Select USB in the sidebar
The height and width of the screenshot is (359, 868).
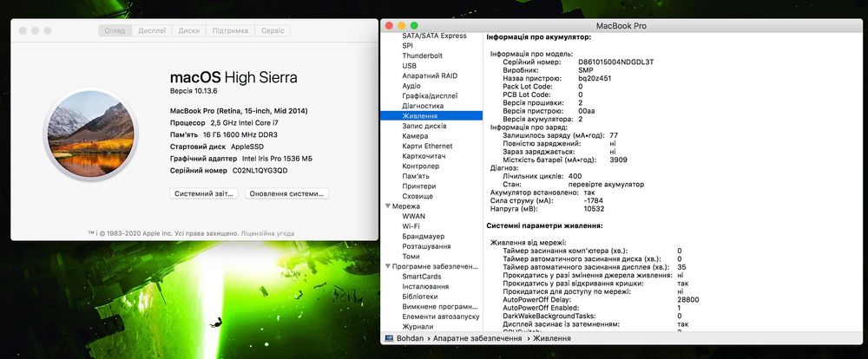tap(409, 66)
